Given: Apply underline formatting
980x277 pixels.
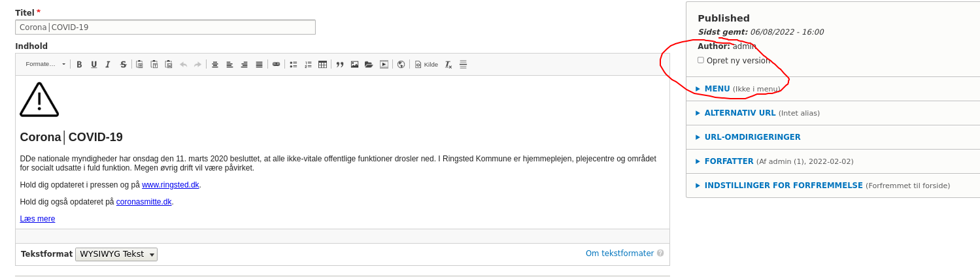Looking at the screenshot, I should [x=94, y=65].
